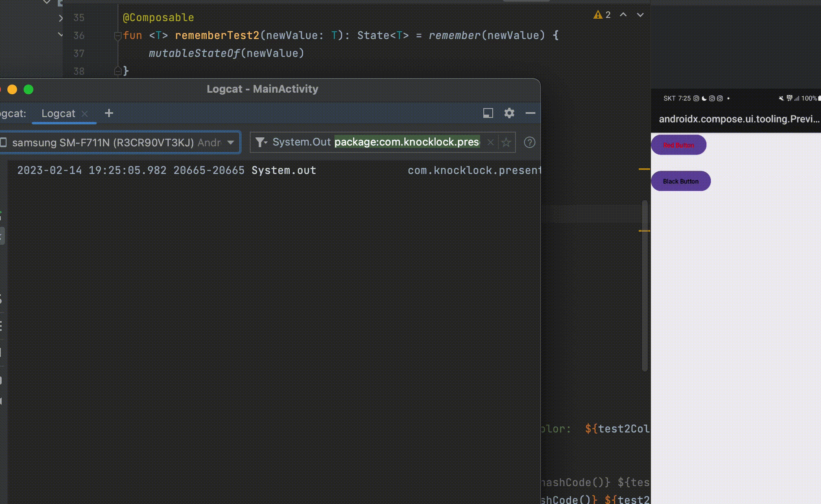
Task: Add a new Logcat tab
Action: [x=109, y=113]
